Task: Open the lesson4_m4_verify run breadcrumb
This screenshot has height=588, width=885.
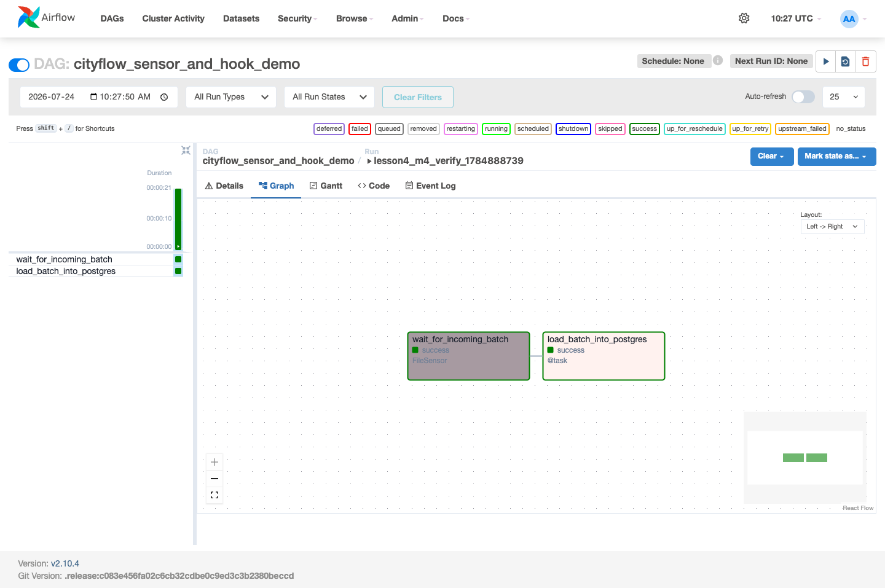Action: pos(445,161)
